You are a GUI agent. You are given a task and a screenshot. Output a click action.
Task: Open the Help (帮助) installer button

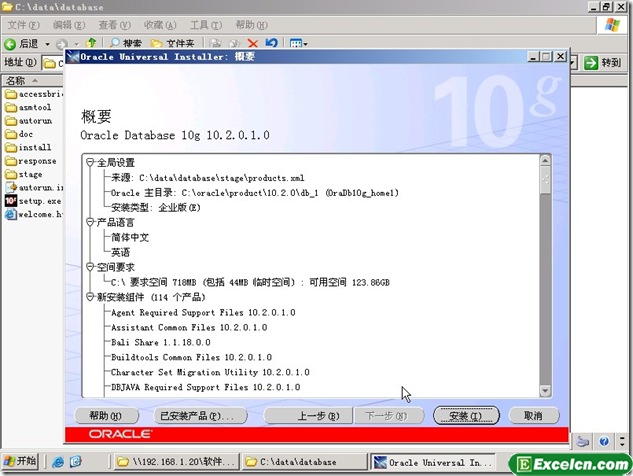point(106,415)
